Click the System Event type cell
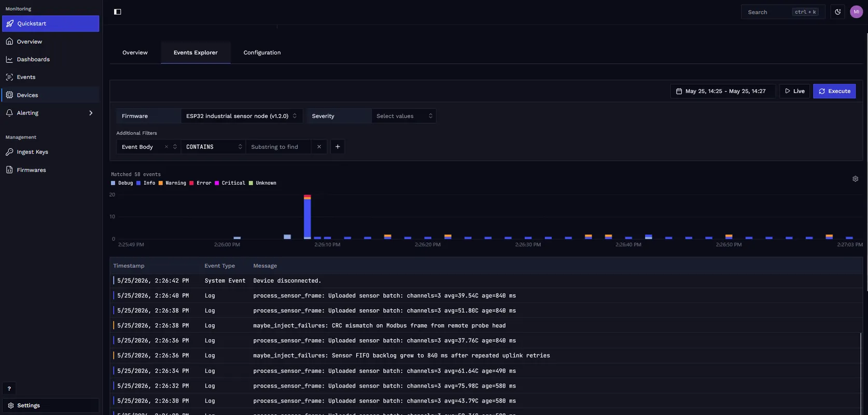Screen dimensions: 868x415 tap(225, 281)
